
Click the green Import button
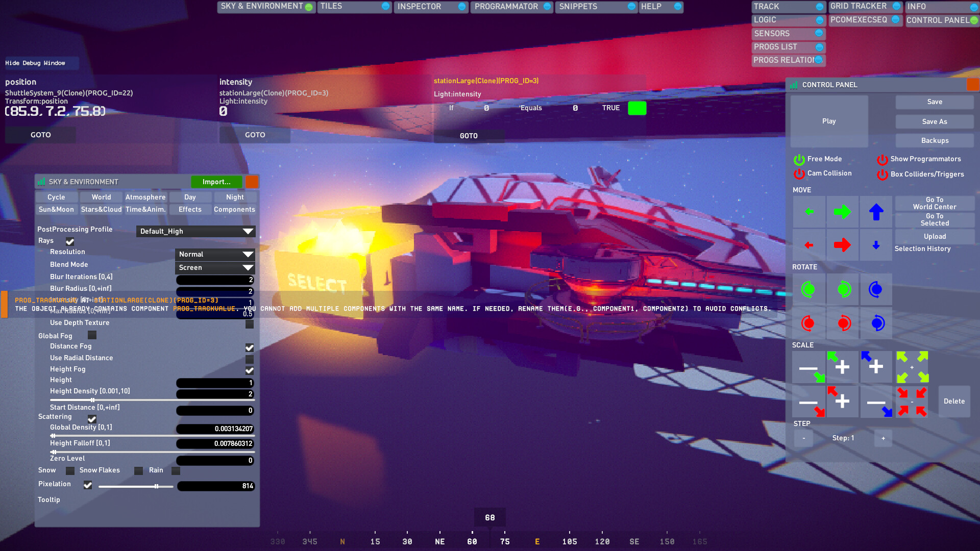[x=216, y=182]
